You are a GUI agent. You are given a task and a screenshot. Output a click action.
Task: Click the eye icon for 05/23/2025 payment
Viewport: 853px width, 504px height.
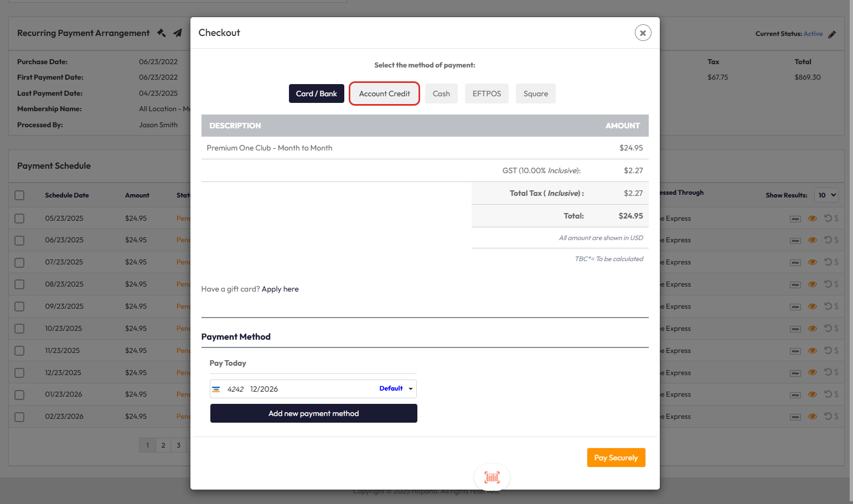pos(812,219)
